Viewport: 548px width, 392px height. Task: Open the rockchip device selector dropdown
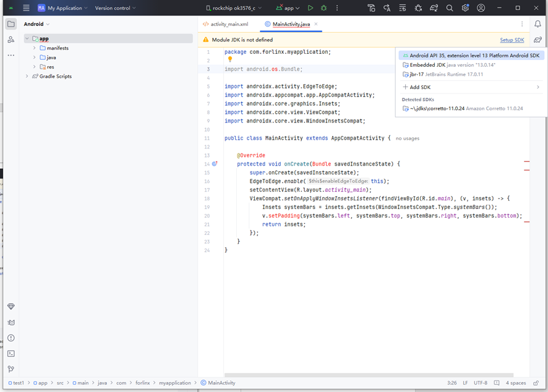[234, 8]
